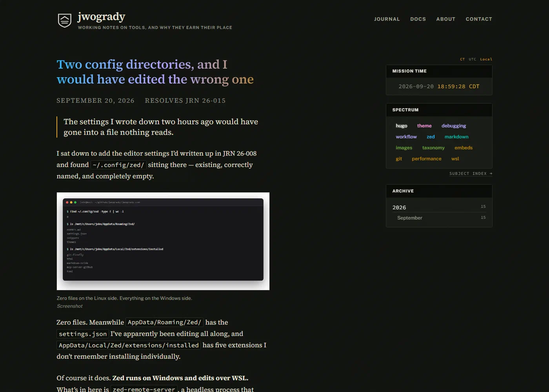The image size is (549, 392).
Task: Click the article title heading
Action: (155, 72)
